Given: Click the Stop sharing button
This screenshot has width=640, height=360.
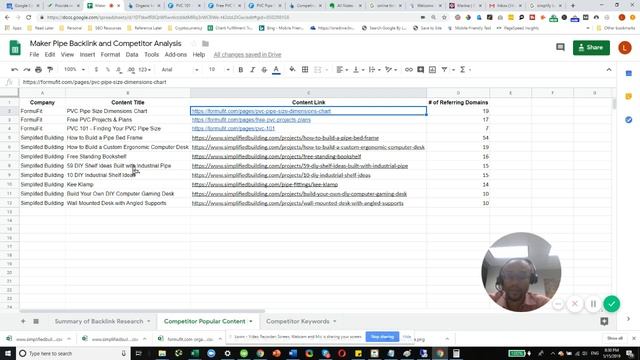Looking at the screenshot, I should click(x=382, y=337).
